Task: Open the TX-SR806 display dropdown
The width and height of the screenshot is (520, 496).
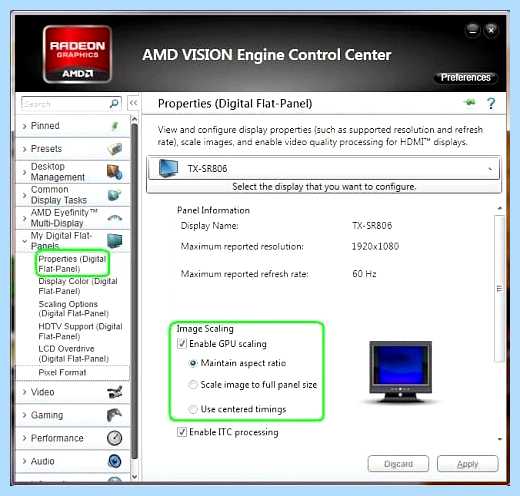Action: pos(323,168)
